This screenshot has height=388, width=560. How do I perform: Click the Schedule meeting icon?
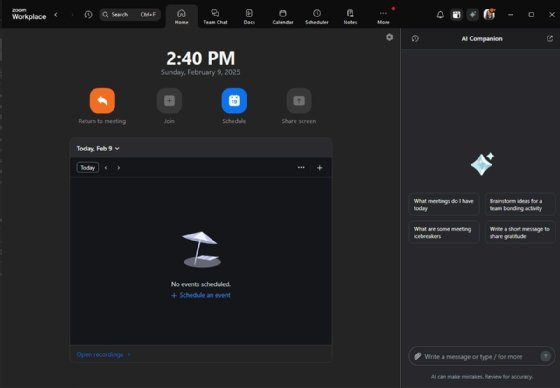click(234, 101)
